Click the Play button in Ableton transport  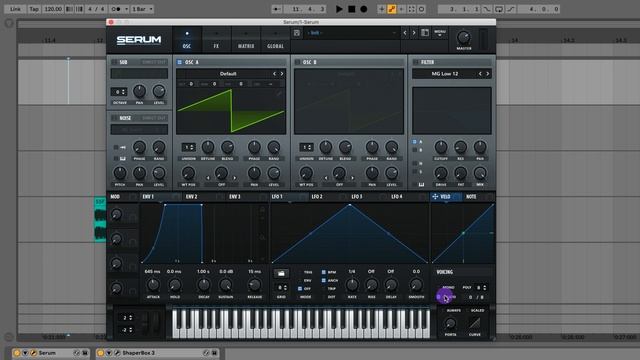tap(339, 9)
